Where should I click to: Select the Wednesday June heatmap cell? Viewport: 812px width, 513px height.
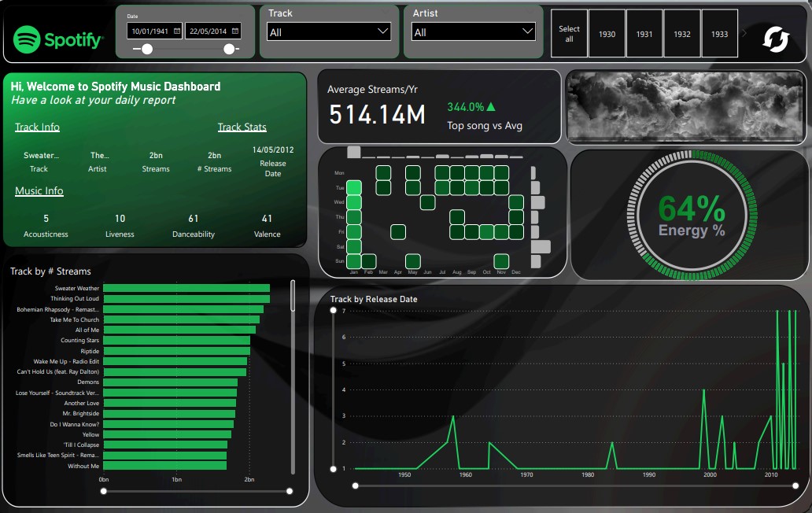(427, 202)
